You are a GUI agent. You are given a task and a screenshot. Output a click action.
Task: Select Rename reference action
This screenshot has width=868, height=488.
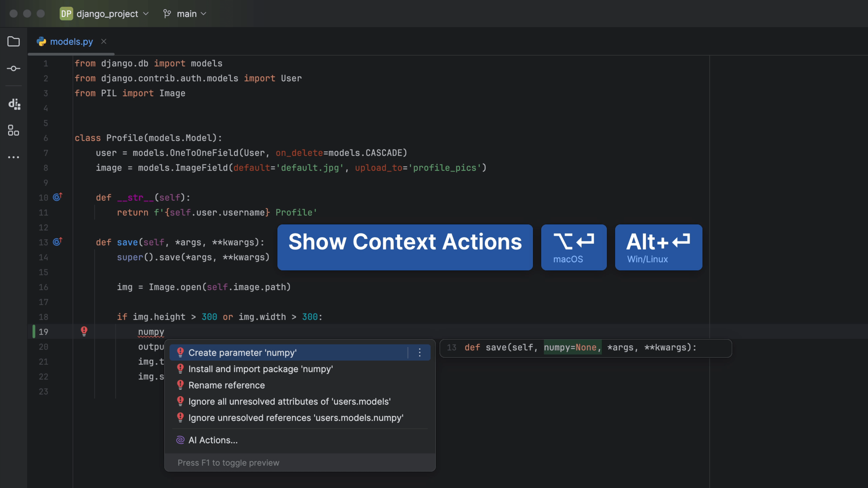click(x=226, y=385)
